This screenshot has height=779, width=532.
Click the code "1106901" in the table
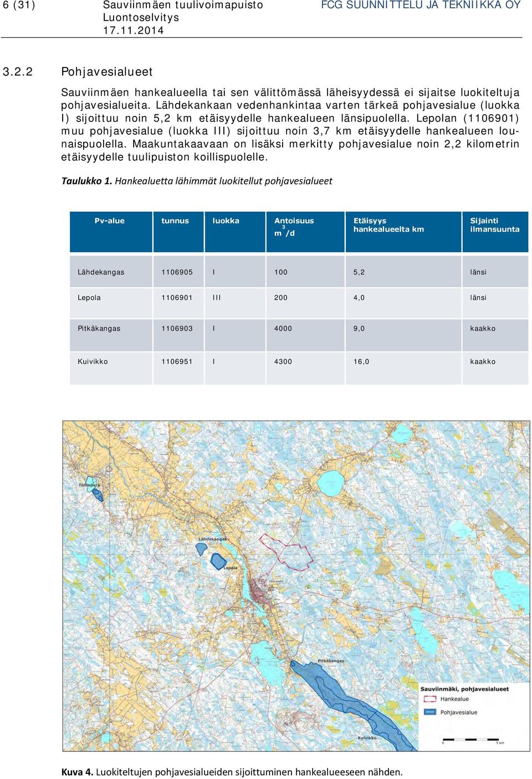coord(177,298)
